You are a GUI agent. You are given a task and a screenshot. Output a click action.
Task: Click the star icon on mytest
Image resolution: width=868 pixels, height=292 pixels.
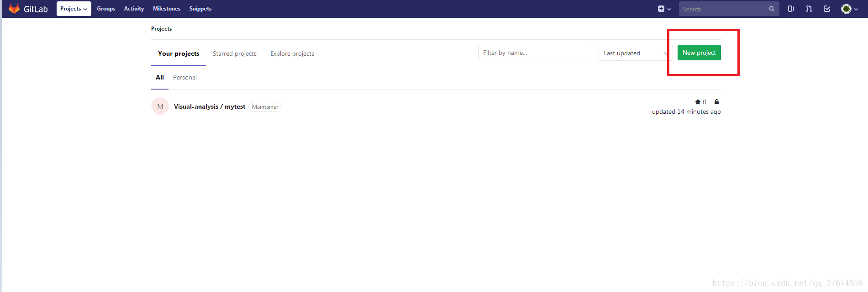coord(698,102)
